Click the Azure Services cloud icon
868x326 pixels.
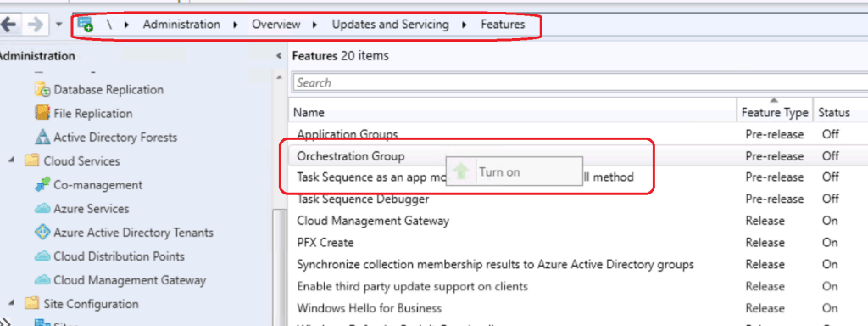tap(42, 209)
